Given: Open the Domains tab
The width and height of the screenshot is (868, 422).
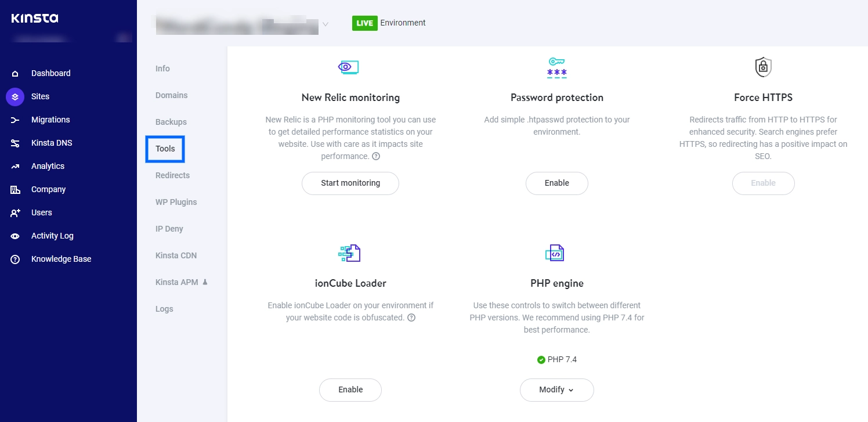Looking at the screenshot, I should tap(172, 95).
